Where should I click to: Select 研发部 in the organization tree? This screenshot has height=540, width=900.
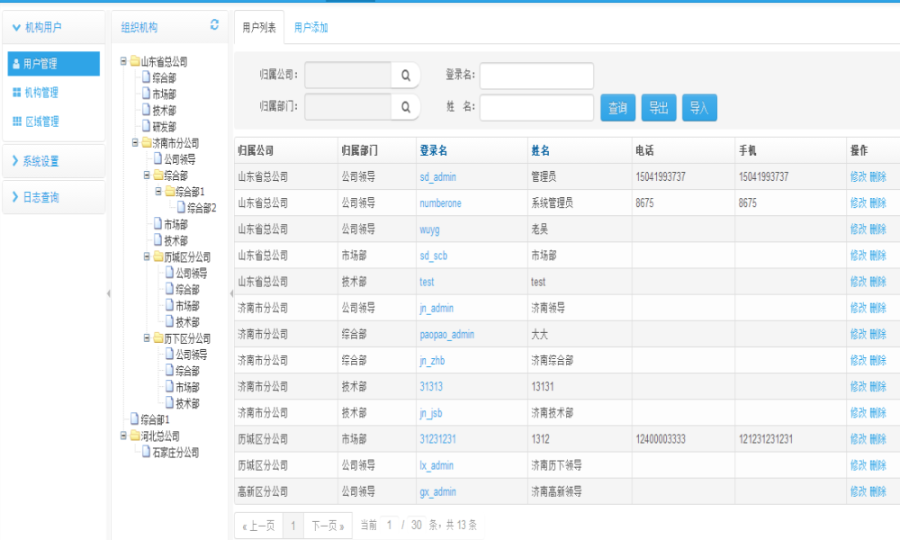(164, 126)
